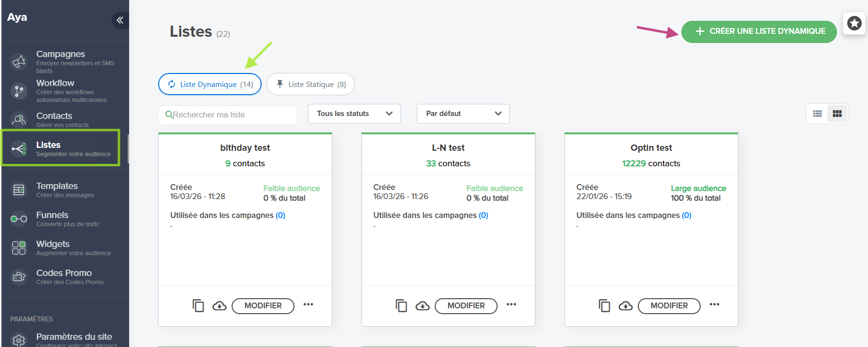
Task: Duplicate the bithday test list
Action: click(198, 305)
